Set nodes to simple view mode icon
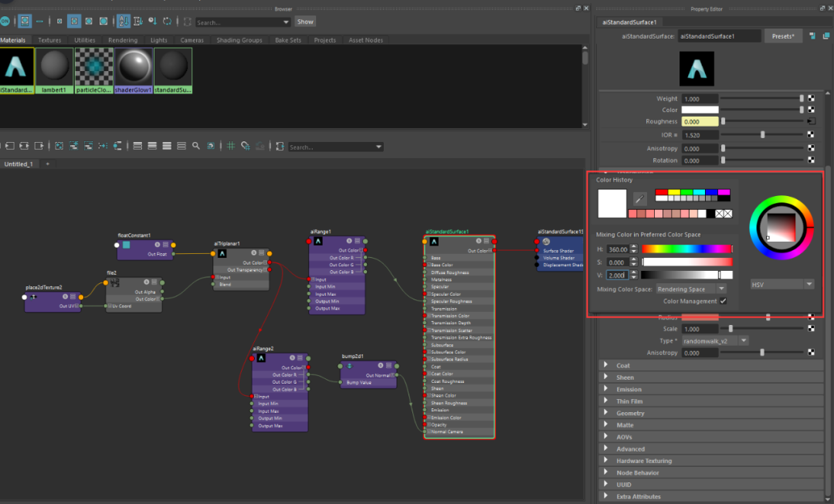 tap(137, 146)
